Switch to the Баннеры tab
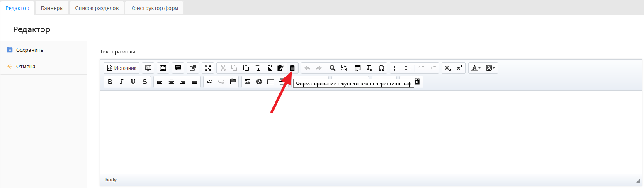 52,8
